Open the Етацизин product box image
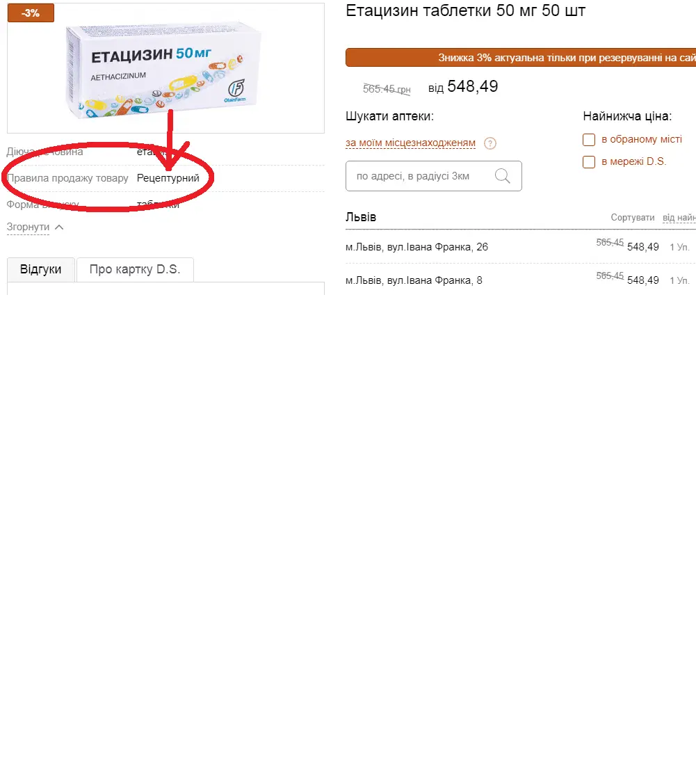 [163, 69]
